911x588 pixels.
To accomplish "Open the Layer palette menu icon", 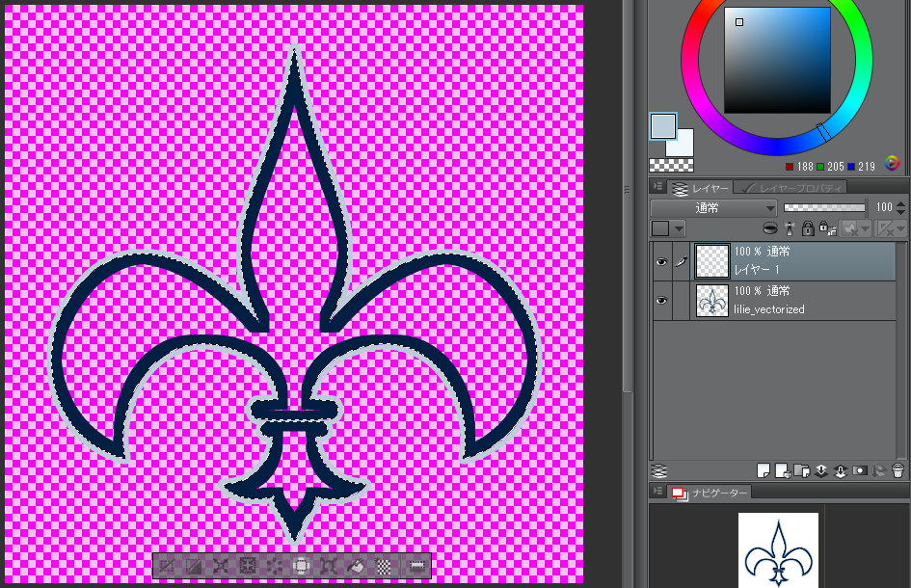I will click(657, 186).
